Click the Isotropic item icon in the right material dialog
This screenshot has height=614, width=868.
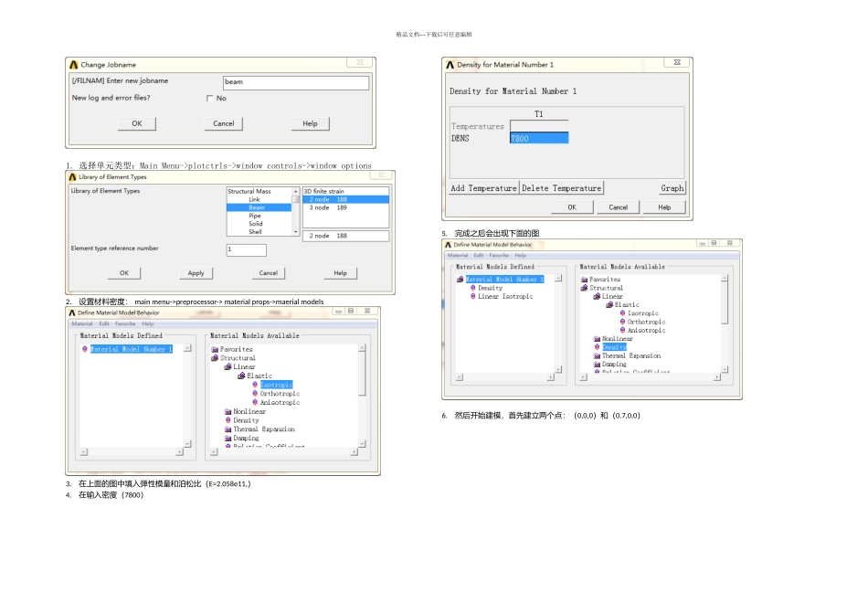[x=622, y=313]
